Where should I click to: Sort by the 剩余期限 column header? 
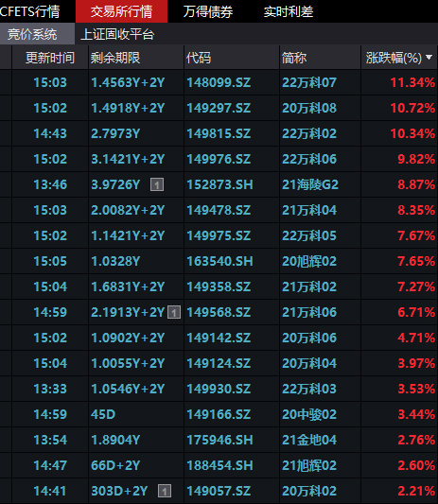115,58
